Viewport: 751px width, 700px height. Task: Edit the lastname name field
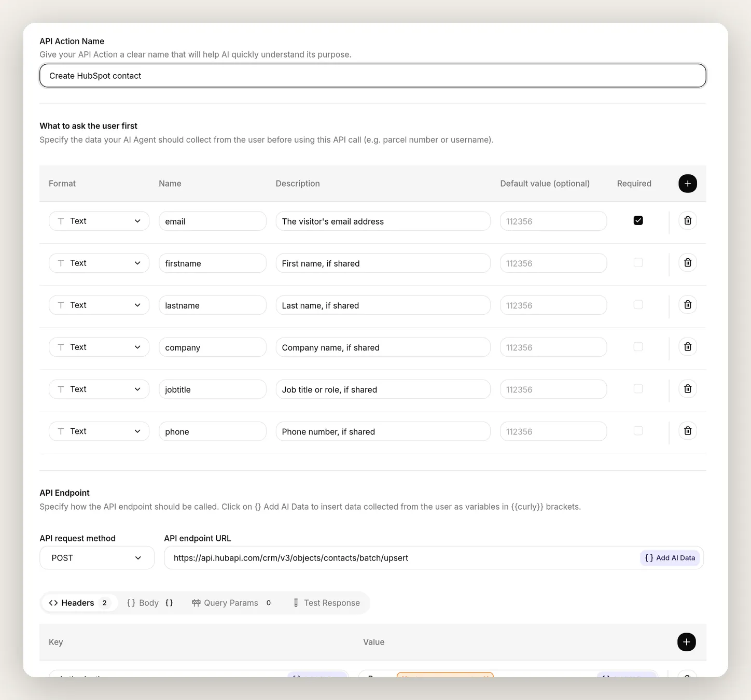click(213, 305)
